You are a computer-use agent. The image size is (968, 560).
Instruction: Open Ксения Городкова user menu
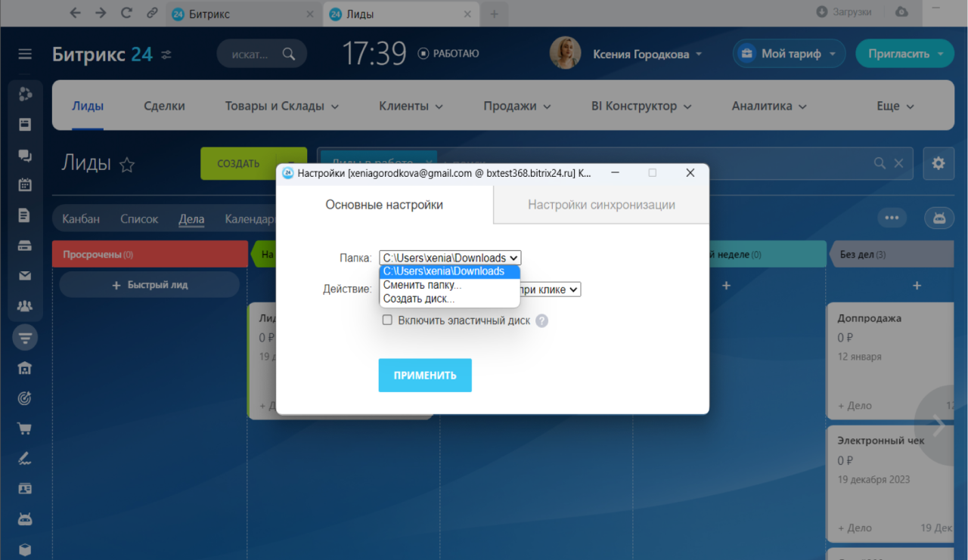[x=647, y=54]
